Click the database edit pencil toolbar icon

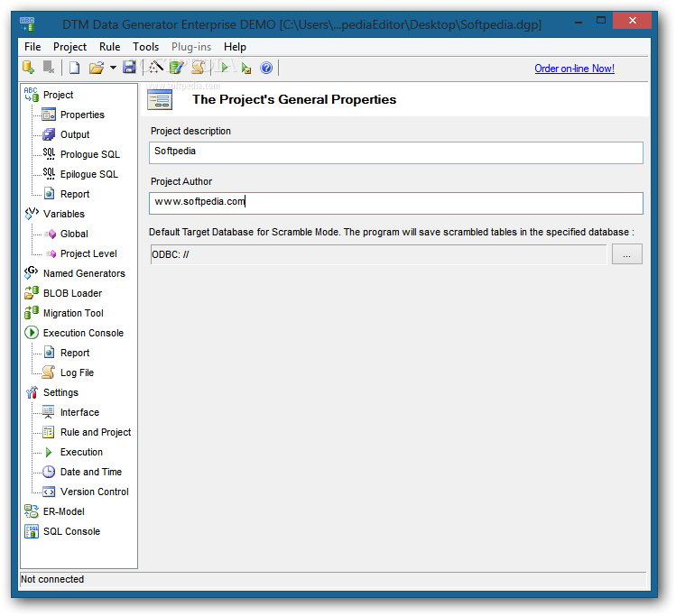[177, 68]
